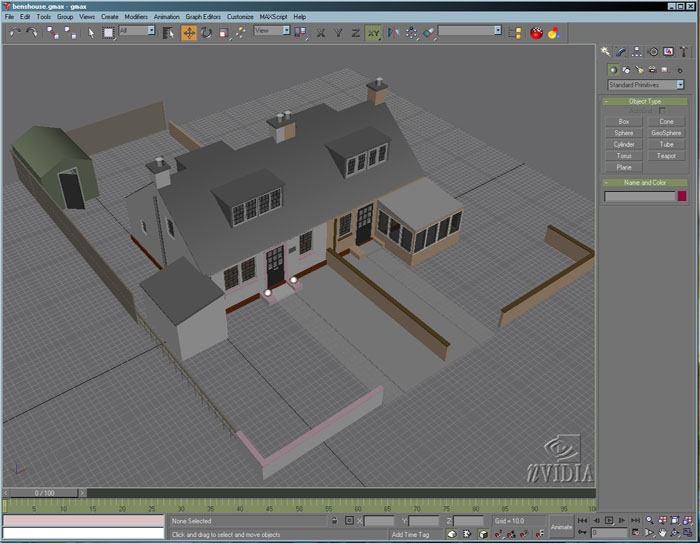
Task: Enable the AutoGrid checkbox
Action: coord(660,111)
